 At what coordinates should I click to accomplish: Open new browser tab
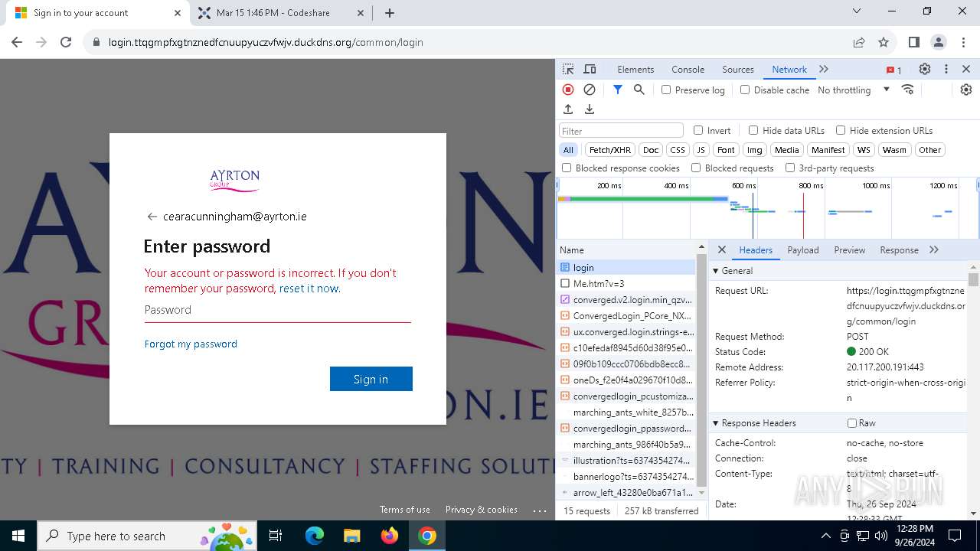[390, 13]
